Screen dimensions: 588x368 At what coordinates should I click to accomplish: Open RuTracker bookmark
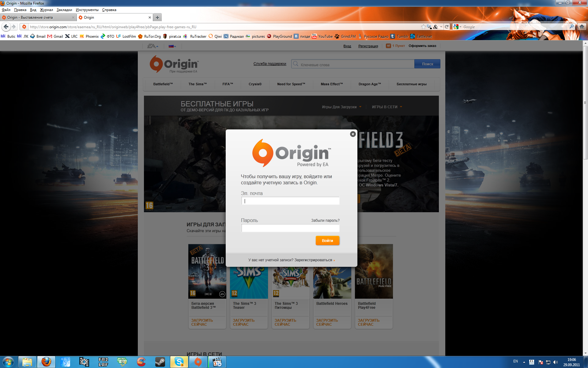click(x=195, y=36)
